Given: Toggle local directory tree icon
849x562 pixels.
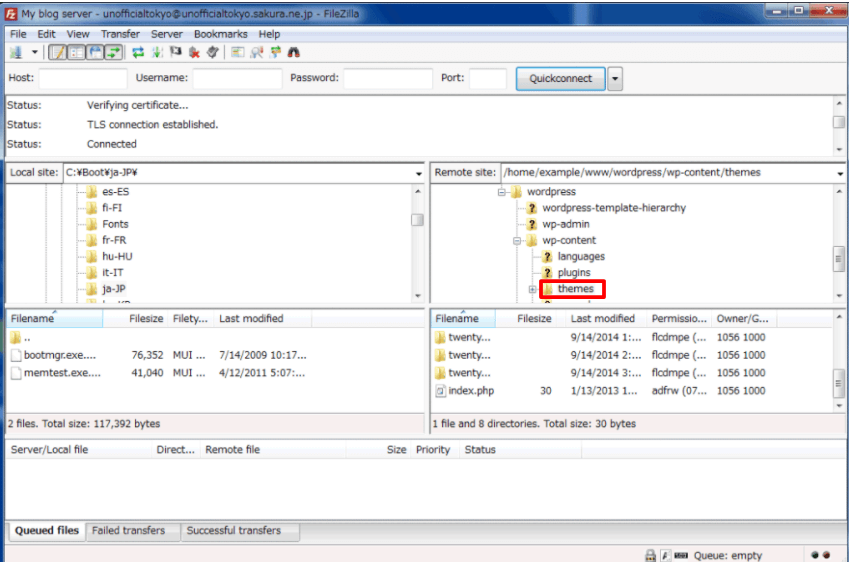Looking at the screenshot, I should pyautogui.click(x=77, y=53).
